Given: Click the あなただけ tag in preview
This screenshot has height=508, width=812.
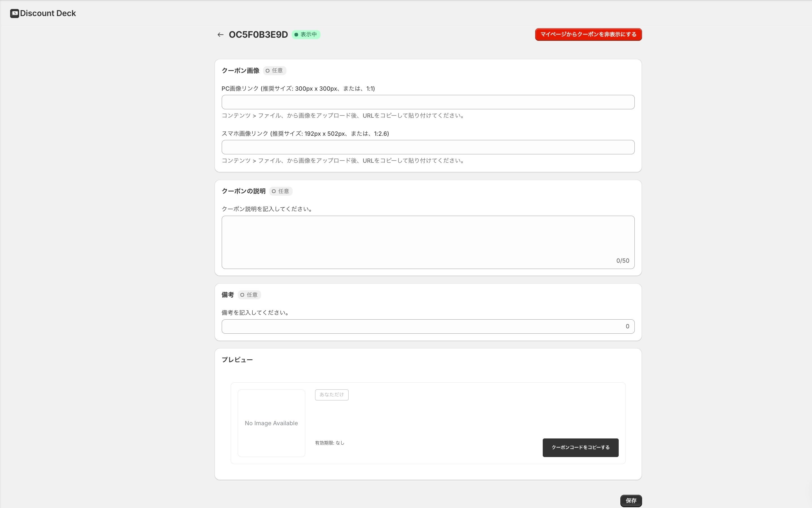Looking at the screenshot, I should 331,395.
